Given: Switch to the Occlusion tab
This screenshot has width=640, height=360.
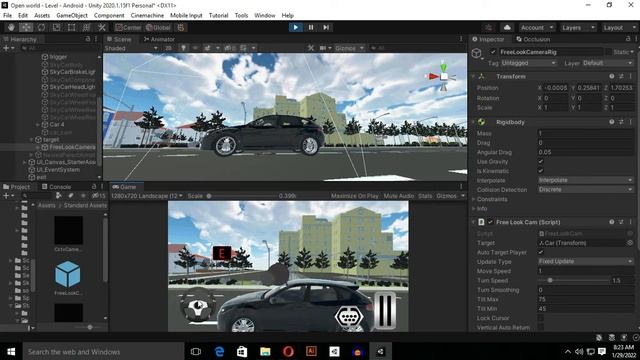Looking at the screenshot, I should tap(533, 39).
